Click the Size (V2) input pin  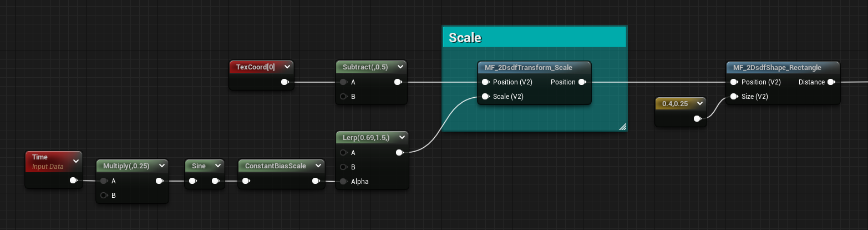click(734, 96)
